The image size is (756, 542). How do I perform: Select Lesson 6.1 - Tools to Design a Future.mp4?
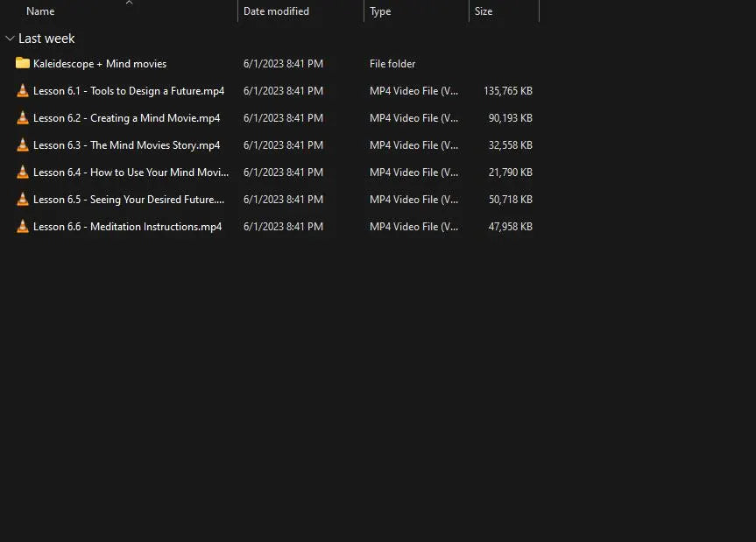pyautogui.click(x=128, y=91)
